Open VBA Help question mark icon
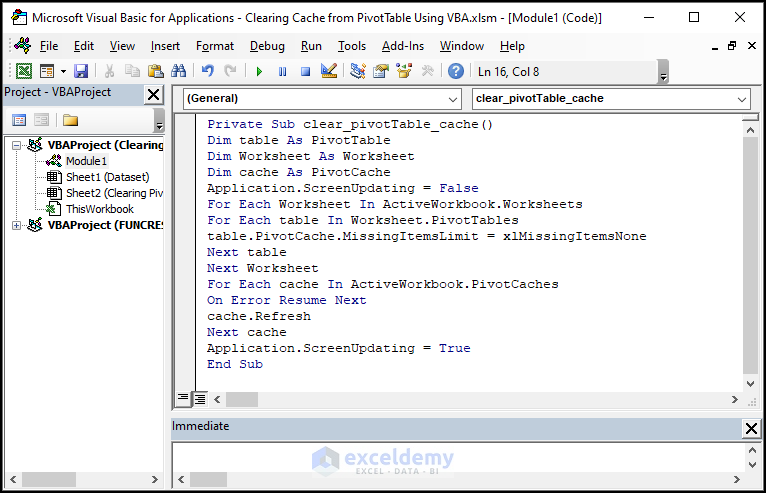The image size is (766, 493). 456,71
